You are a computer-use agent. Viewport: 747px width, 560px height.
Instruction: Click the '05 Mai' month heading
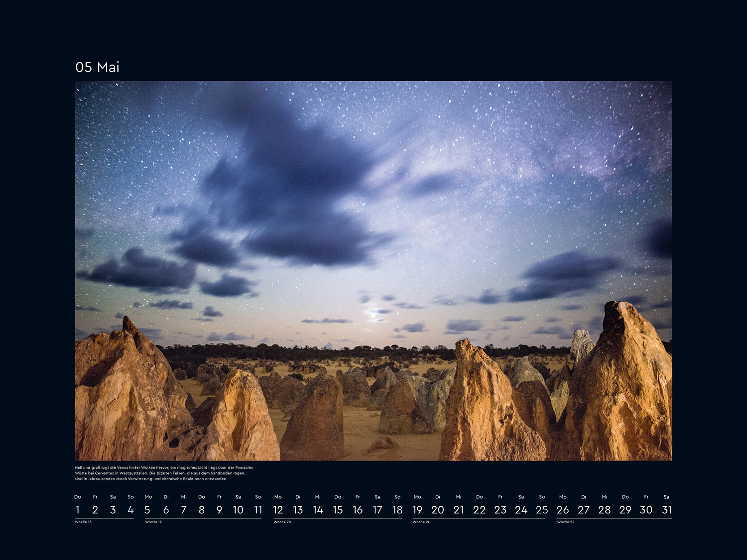pos(97,67)
